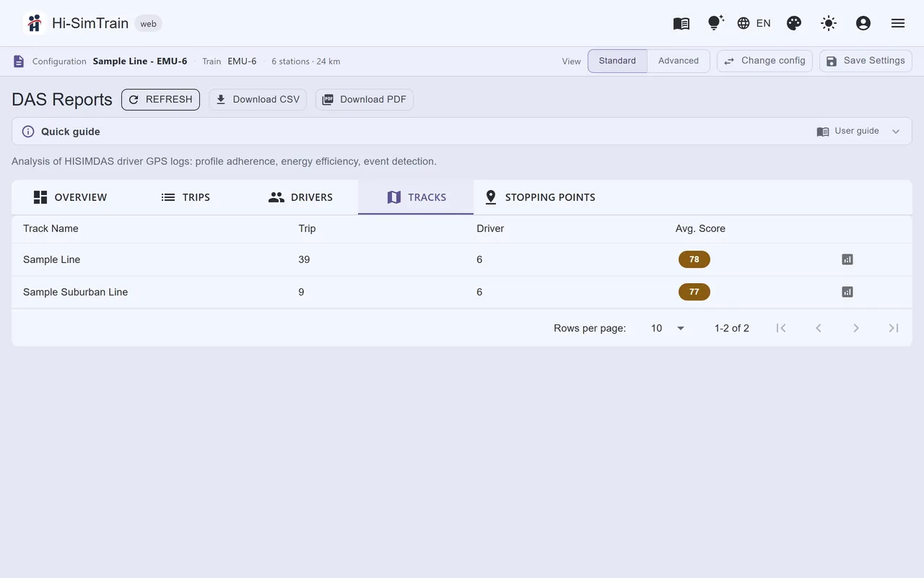This screenshot has width=924, height=578.
Task: Click the Avg. Score column header
Action: click(700, 228)
